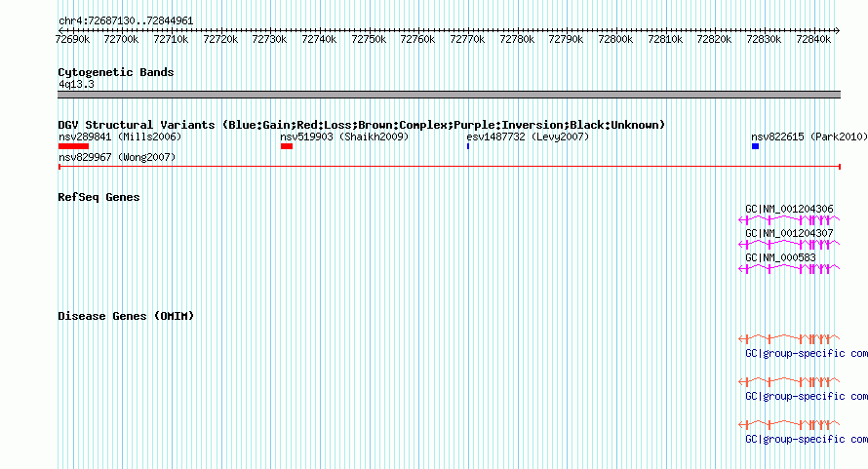The height and width of the screenshot is (469, 868).
Task: Click the 72690k ruler tick label
Action: click(72, 39)
